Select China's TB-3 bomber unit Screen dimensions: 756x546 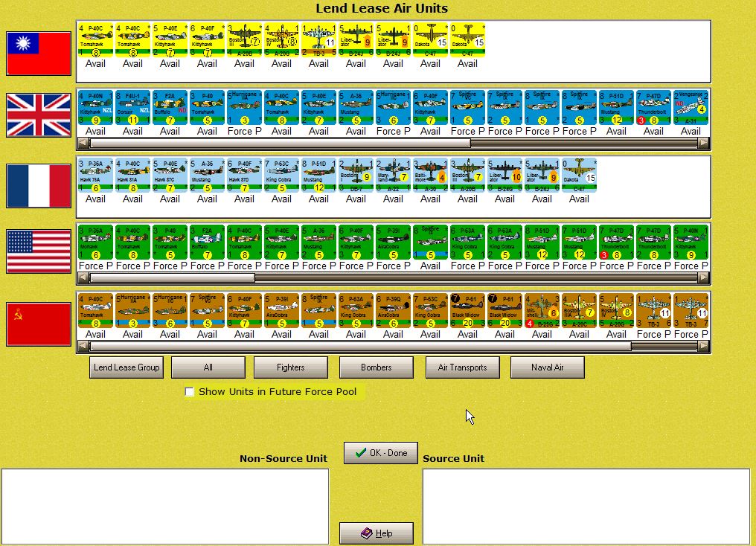[318, 40]
